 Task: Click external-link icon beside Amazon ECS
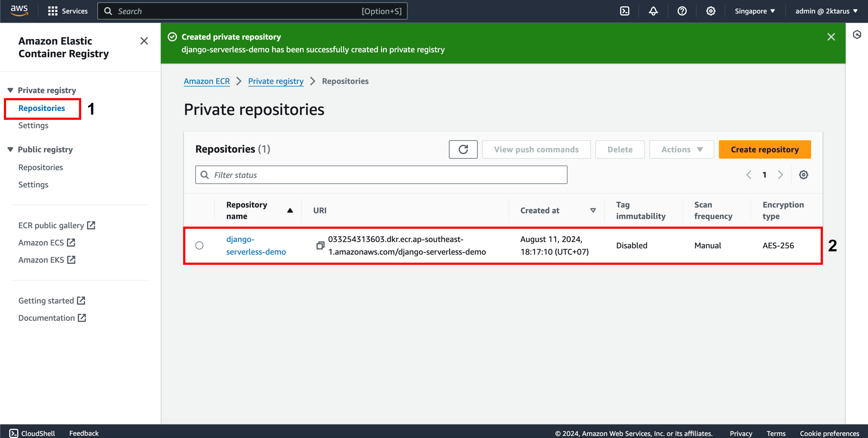coord(71,242)
